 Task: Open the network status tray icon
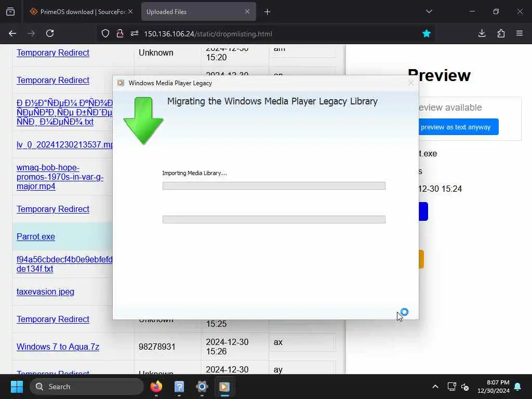coord(451,387)
